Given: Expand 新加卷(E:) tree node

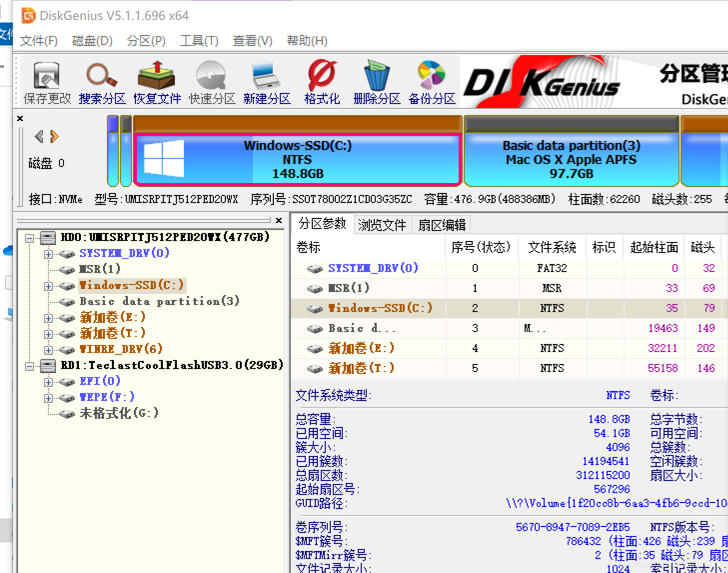Looking at the screenshot, I should pos(48,318).
